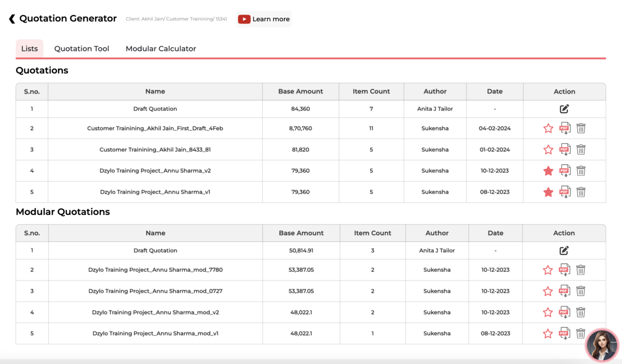Delete the Annu Sharma_mod_0727 modular quotation
This screenshot has width=622, height=364.
(x=580, y=291)
